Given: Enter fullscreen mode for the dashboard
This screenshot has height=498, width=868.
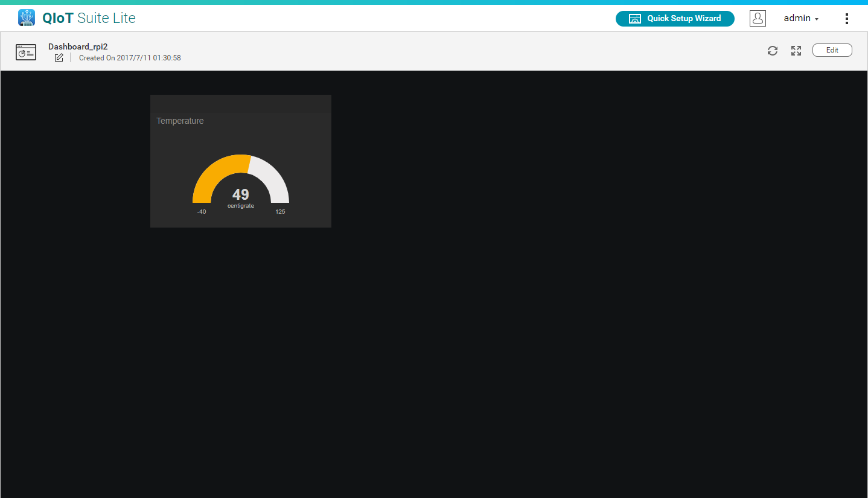Looking at the screenshot, I should click(796, 51).
